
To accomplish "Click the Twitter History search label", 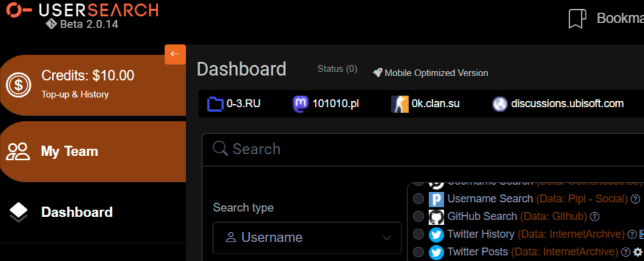I will (x=480, y=234).
